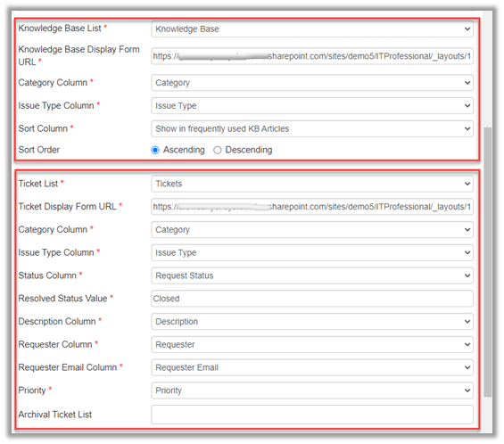The width and height of the screenshot is (504, 444).
Task: Expand the Priority dropdown
Action: tap(312, 391)
